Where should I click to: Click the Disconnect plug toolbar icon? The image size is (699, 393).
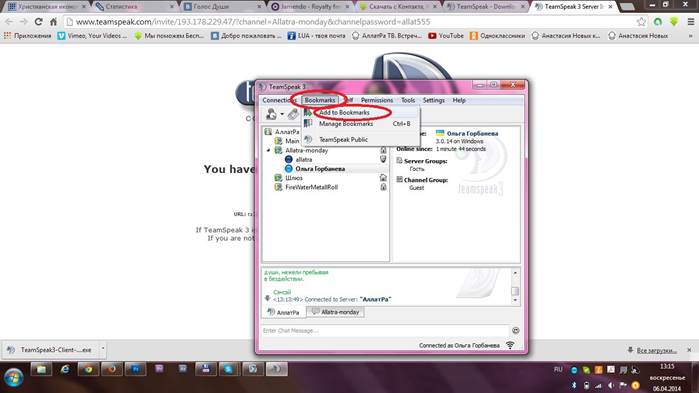293,114
